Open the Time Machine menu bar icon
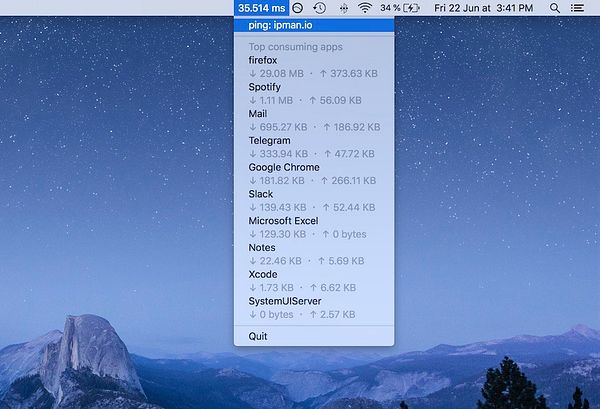 click(319, 8)
